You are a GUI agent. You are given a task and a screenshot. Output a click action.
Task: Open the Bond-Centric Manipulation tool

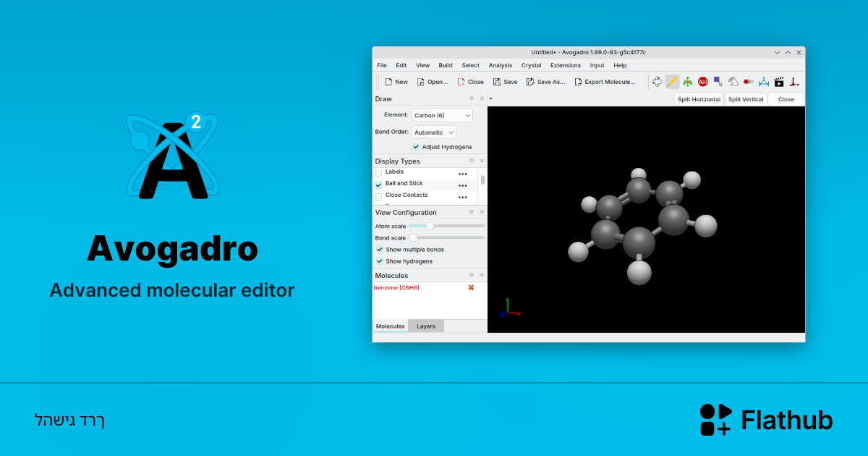coord(687,81)
